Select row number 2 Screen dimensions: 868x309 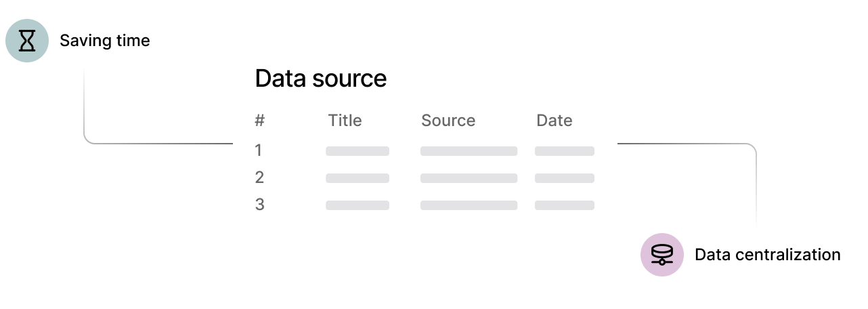click(x=259, y=178)
